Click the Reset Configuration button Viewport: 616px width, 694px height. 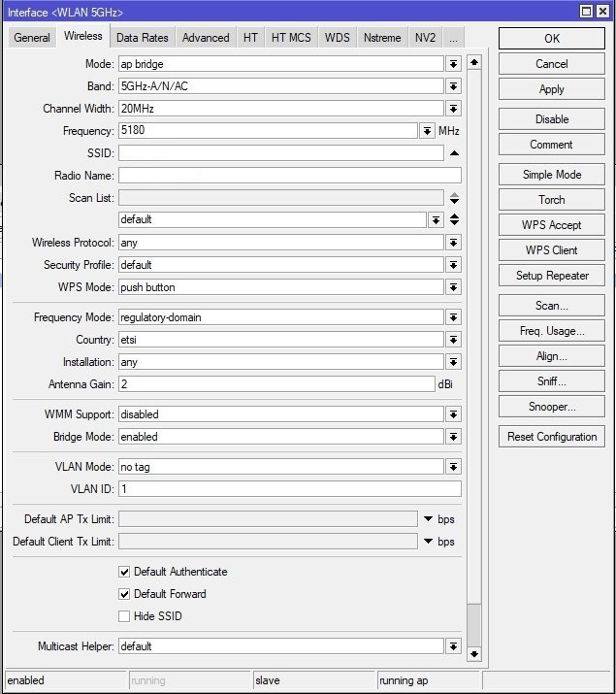click(x=552, y=437)
